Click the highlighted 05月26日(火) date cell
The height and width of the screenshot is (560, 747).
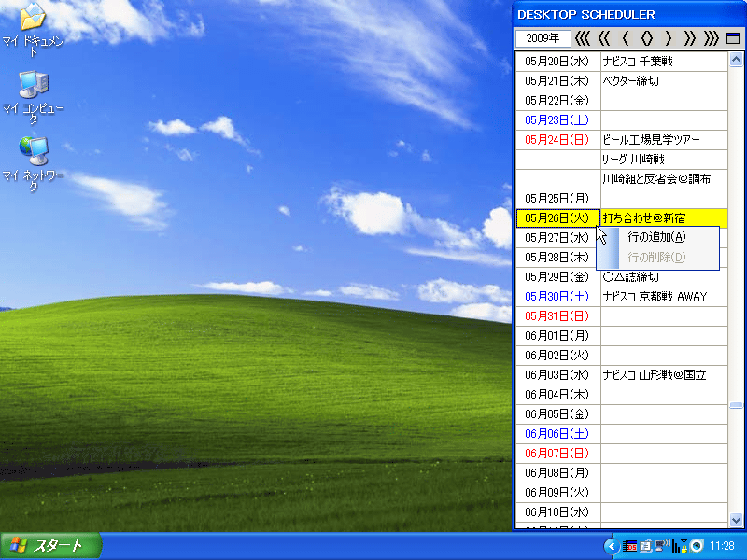pyautogui.click(x=557, y=218)
